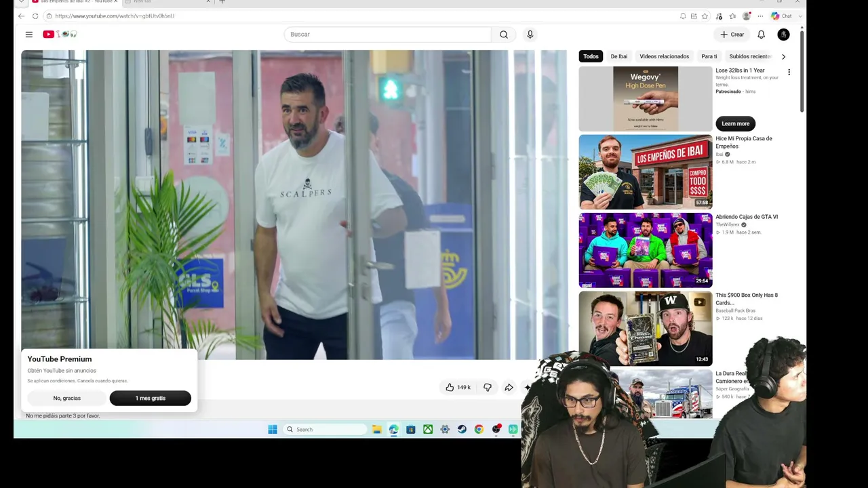Open the Xbox app on the taskbar

pos(428,429)
